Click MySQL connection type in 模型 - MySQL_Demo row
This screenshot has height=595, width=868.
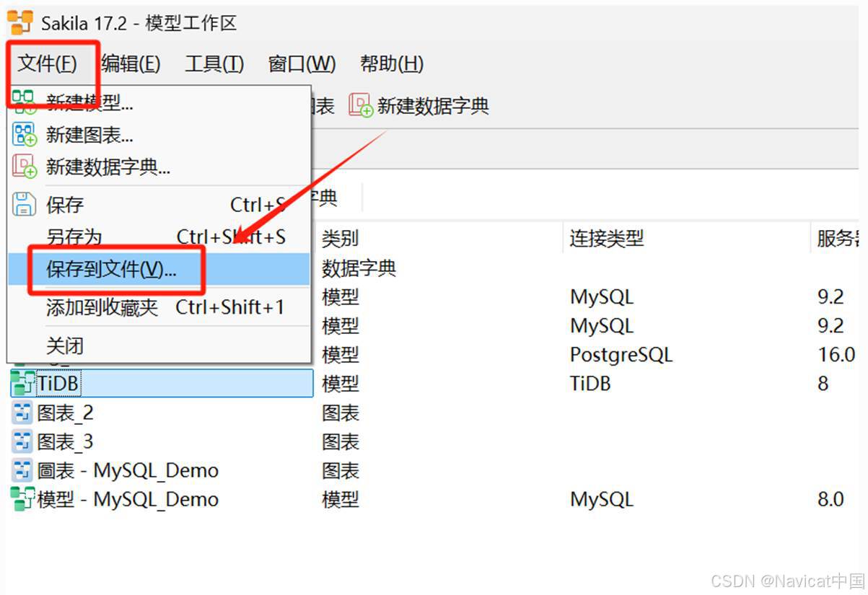(602, 500)
